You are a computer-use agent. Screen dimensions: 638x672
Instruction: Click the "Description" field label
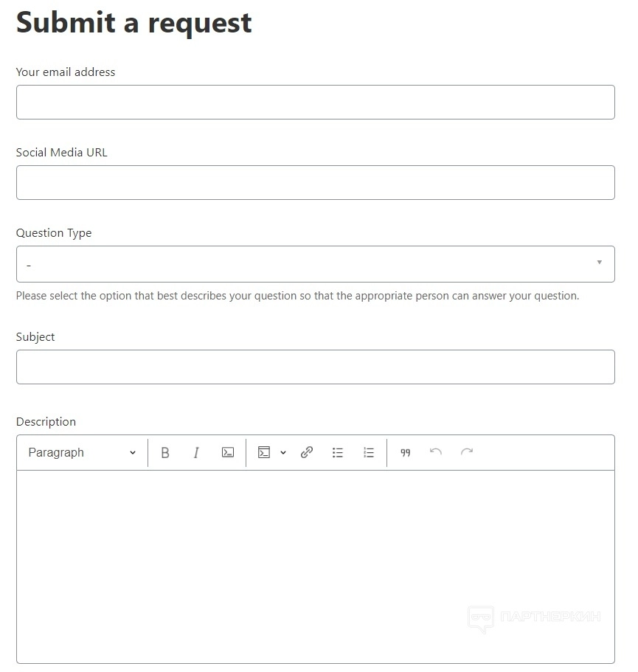point(46,422)
